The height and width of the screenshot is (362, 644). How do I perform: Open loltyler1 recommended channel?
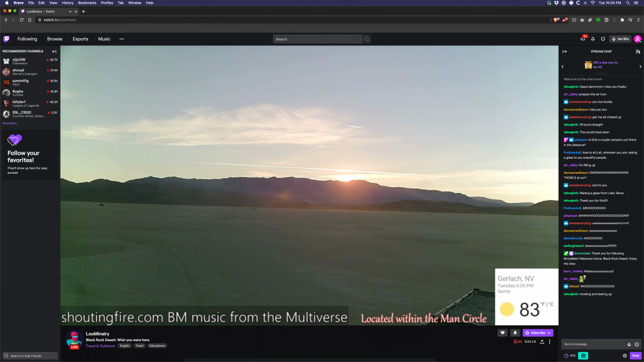point(30,103)
